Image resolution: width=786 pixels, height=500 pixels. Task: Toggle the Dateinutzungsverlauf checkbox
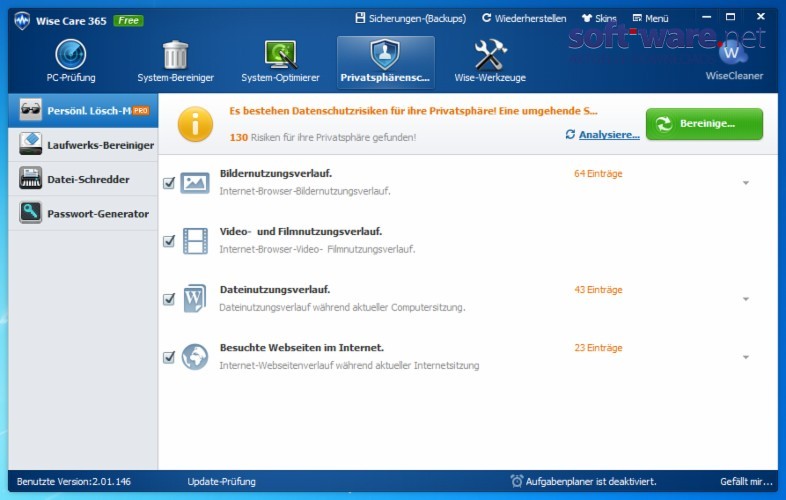click(x=169, y=299)
